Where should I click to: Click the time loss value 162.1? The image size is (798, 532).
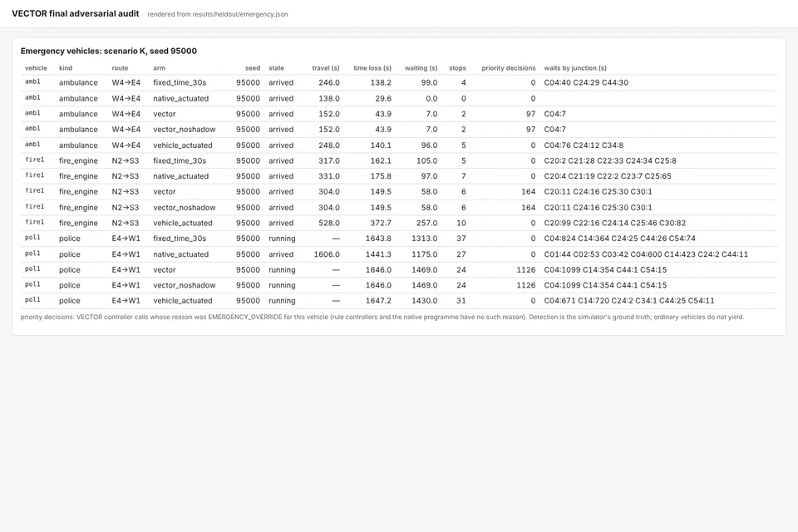(x=381, y=161)
